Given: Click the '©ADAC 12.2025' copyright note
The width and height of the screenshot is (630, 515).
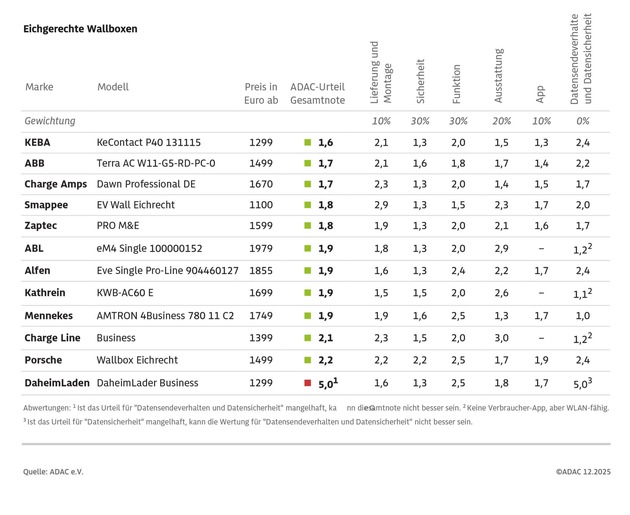Looking at the screenshot, I should (582, 471).
